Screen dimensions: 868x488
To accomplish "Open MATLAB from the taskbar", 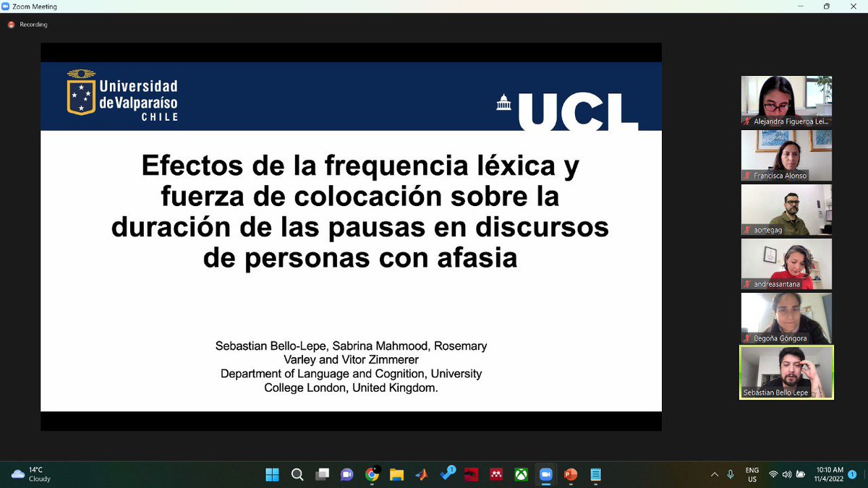I will [x=421, y=474].
